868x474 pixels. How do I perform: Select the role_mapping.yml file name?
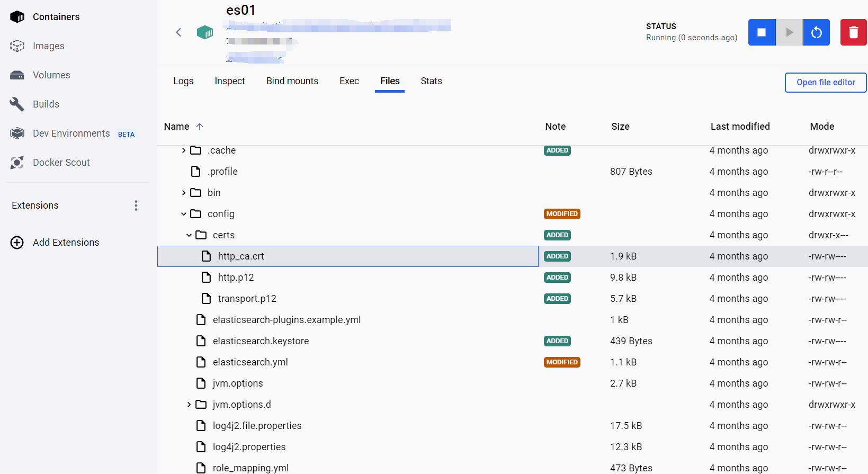coord(251,468)
